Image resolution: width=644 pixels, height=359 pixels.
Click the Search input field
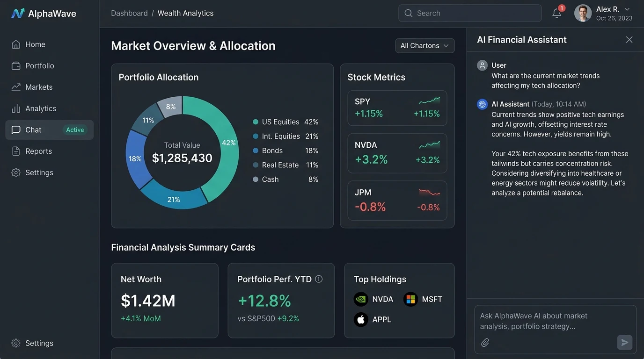coord(470,13)
